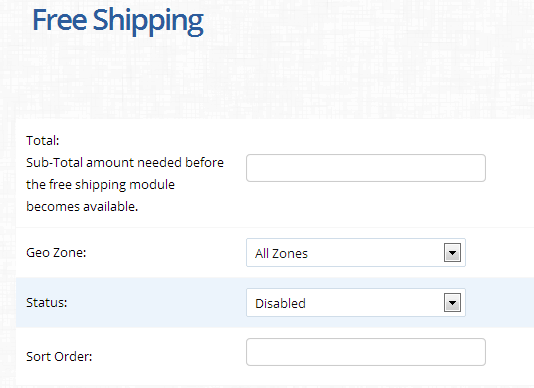
Task: Click the Status: label
Action: coord(47,302)
